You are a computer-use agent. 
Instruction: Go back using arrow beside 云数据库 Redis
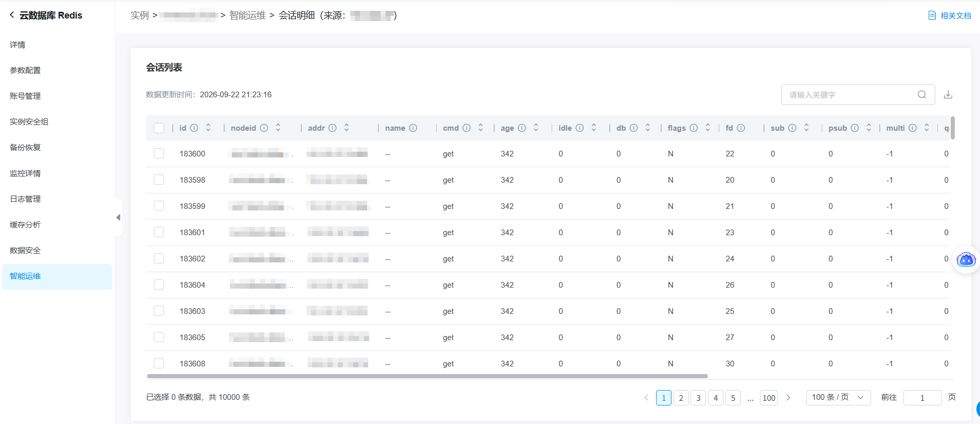(12, 15)
